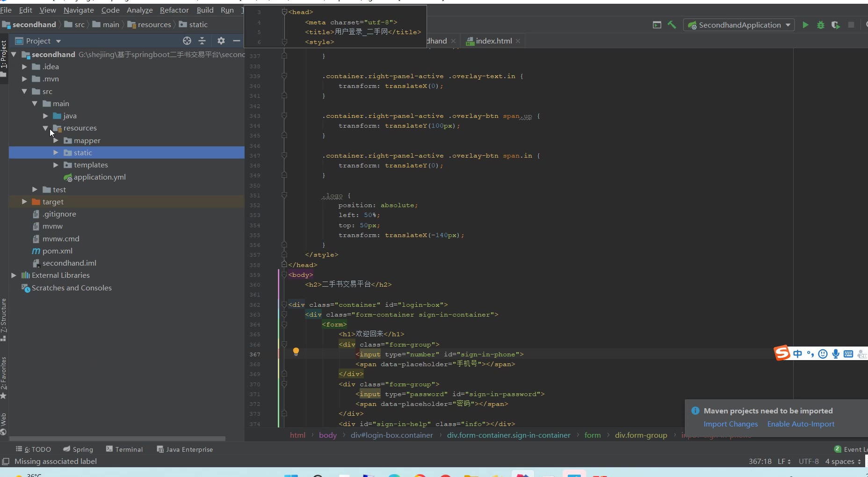Collapse the src folder arrow
868x477 pixels.
(24, 92)
